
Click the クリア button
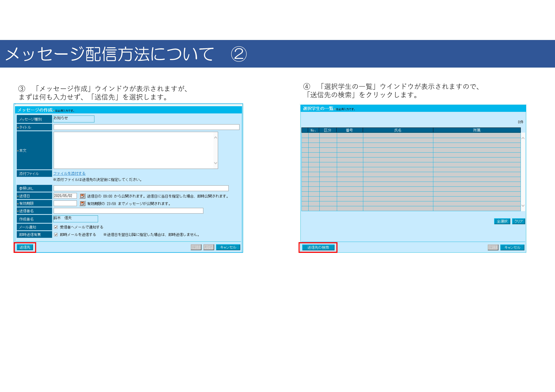pyautogui.click(x=519, y=221)
